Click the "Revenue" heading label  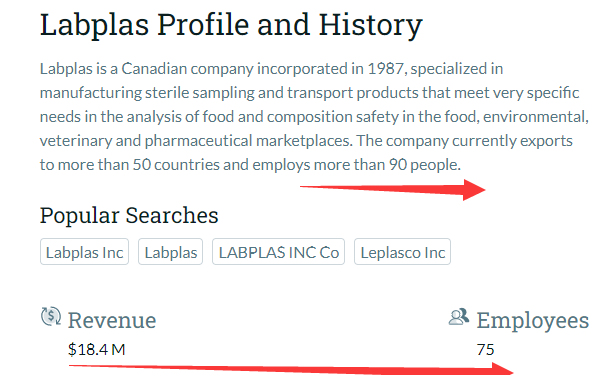[x=112, y=320]
